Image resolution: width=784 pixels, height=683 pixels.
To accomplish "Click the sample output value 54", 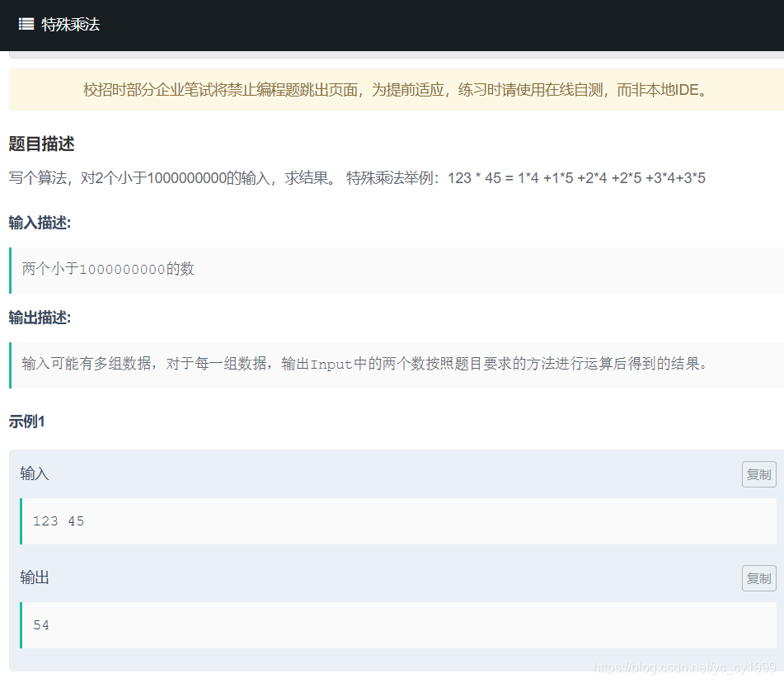I will (41, 625).
